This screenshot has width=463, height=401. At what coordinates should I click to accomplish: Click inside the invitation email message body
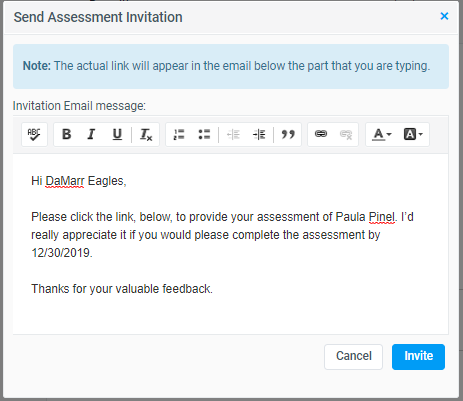coord(231,244)
